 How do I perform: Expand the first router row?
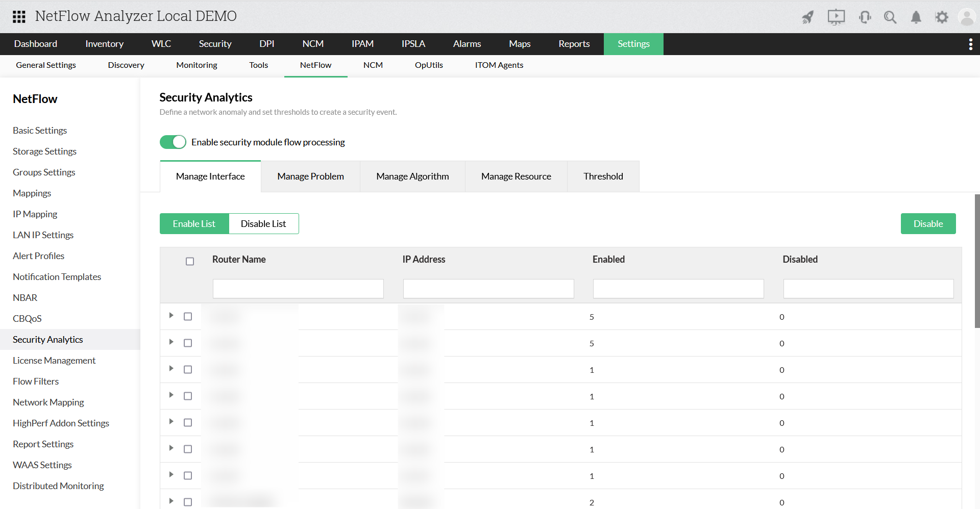pos(171,315)
